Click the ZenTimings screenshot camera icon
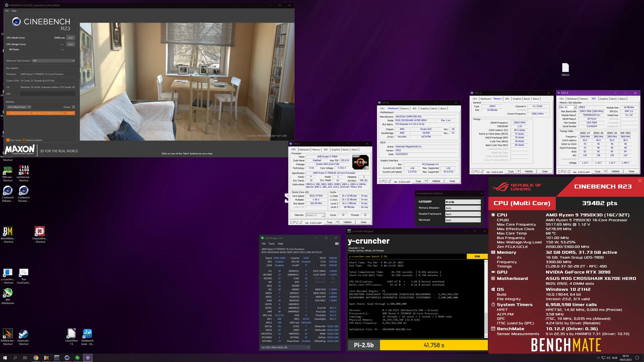This screenshot has width=644, height=362. coord(337,244)
